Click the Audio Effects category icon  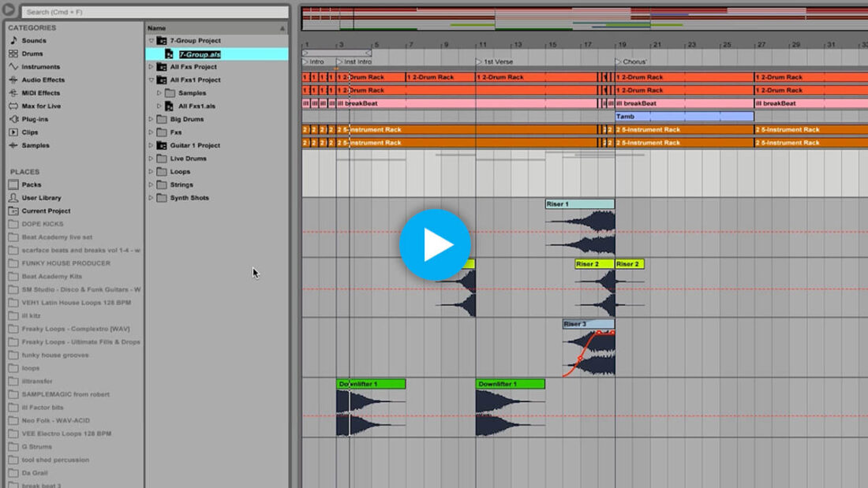[x=13, y=80]
